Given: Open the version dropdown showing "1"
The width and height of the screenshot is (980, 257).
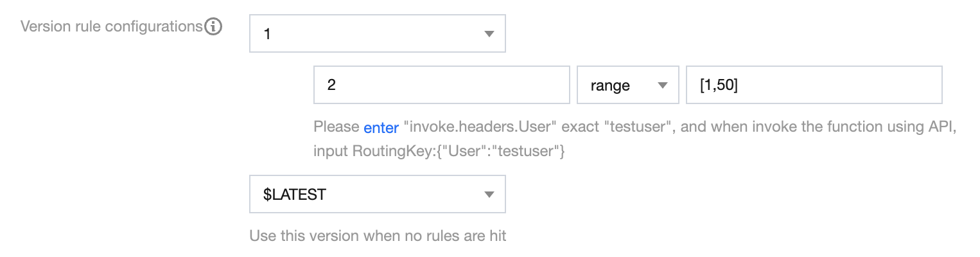Looking at the screenshot, I should (x=377, y=33).
